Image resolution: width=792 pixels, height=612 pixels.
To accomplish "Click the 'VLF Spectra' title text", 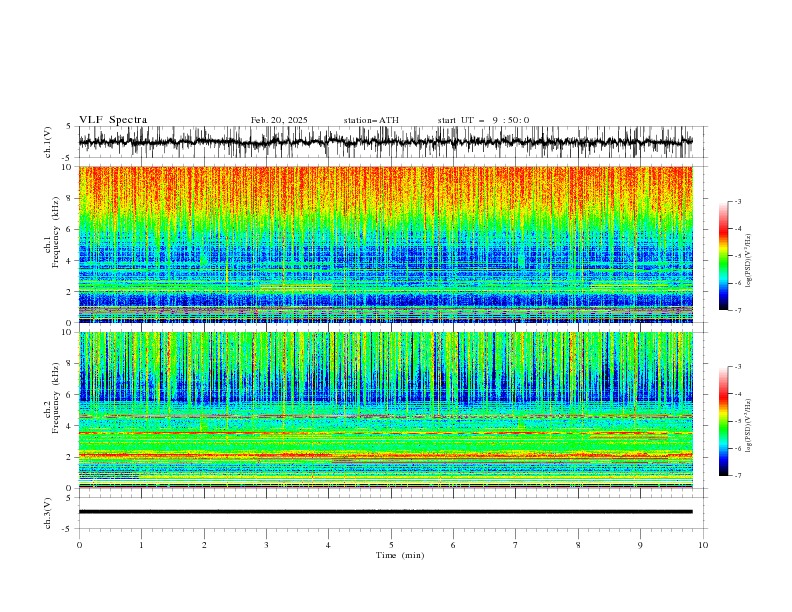I will pyautogui.click(x=113, y=120).
